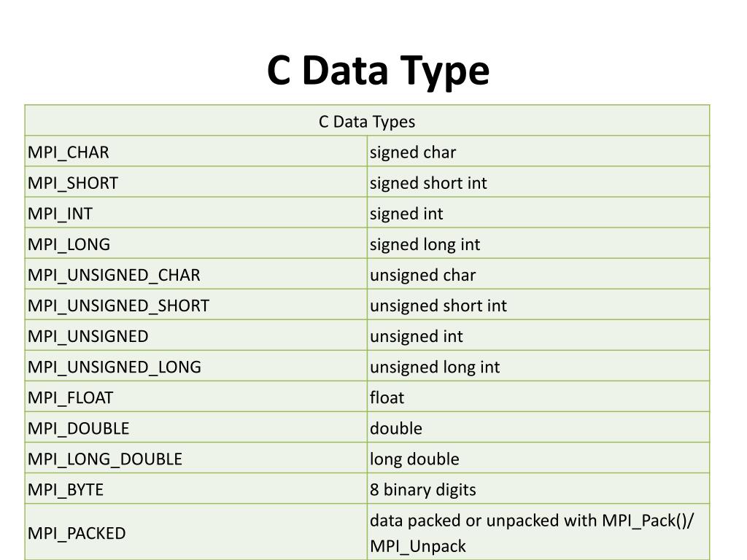Viewport: 747px width, 560px height.
Task: Click the MPI_INT cell
Action: (196, 212)
